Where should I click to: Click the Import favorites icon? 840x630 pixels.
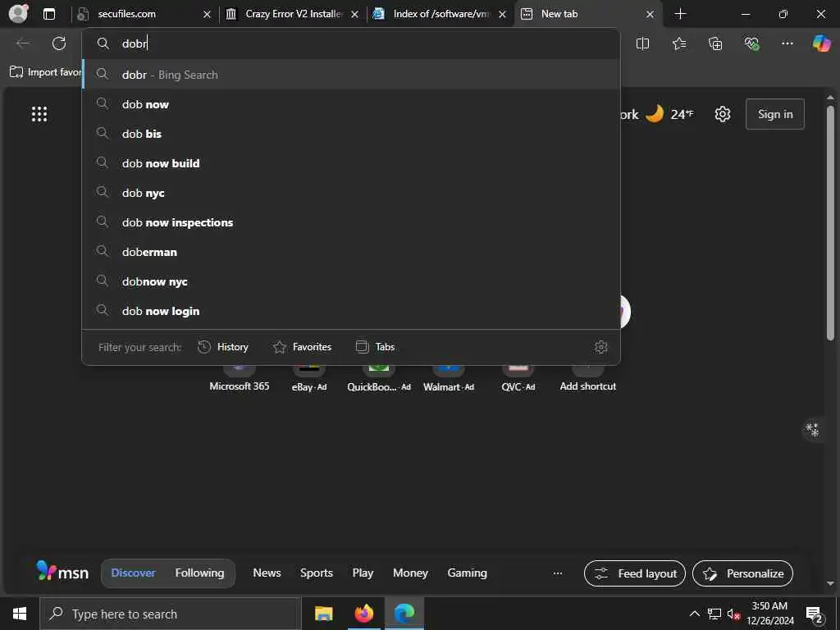(16, 72)
